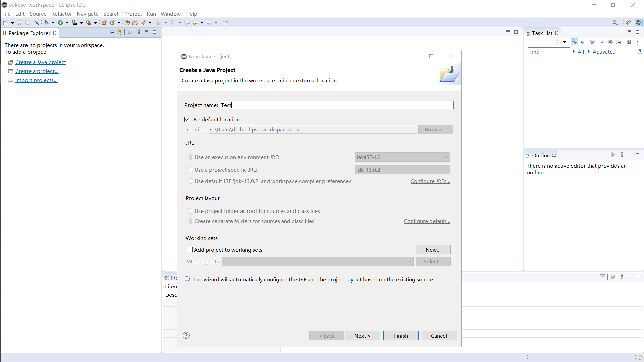The height and width of the screenshot is (362, 644).
Task: Click the toolbar search magnifier icon
Action: tap(615, 23)
